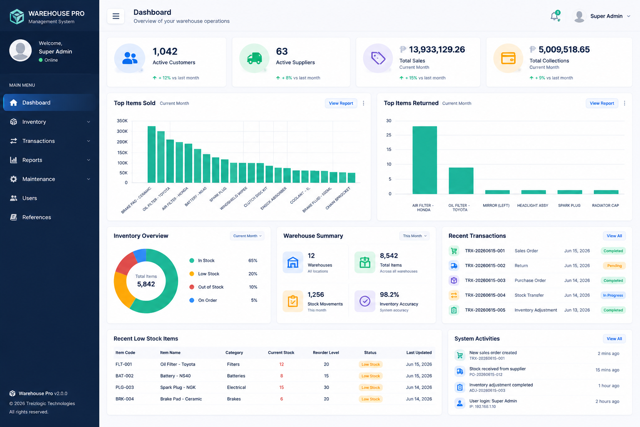Screen dimensions: 640x427
Task: Click the Warehouse Pro cube logo
Action: coord(17,16)
